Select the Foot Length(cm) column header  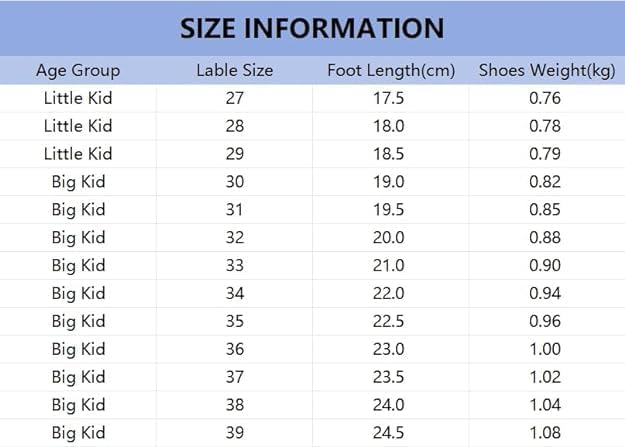point(392,70)
